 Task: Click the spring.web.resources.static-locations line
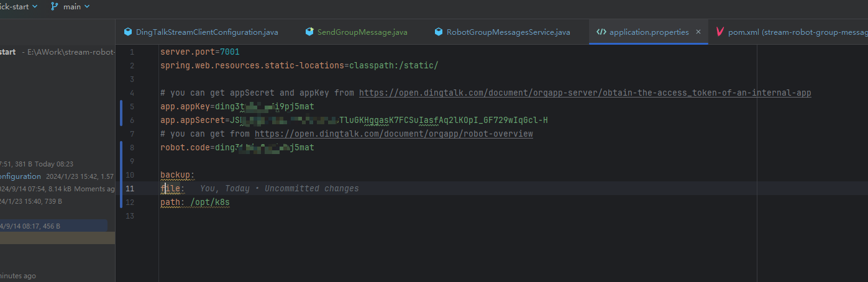pyautogui.click(x=299, y=65)
